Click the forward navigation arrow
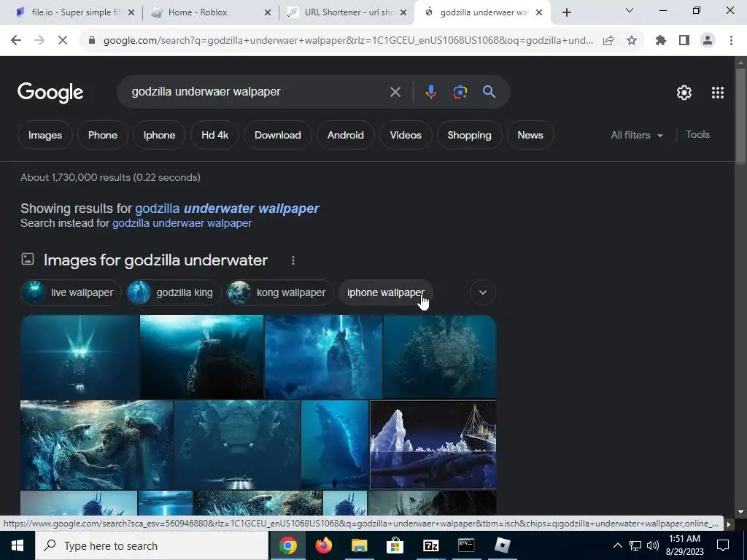Viewport: 747px width, 560px height. (39, 41)
